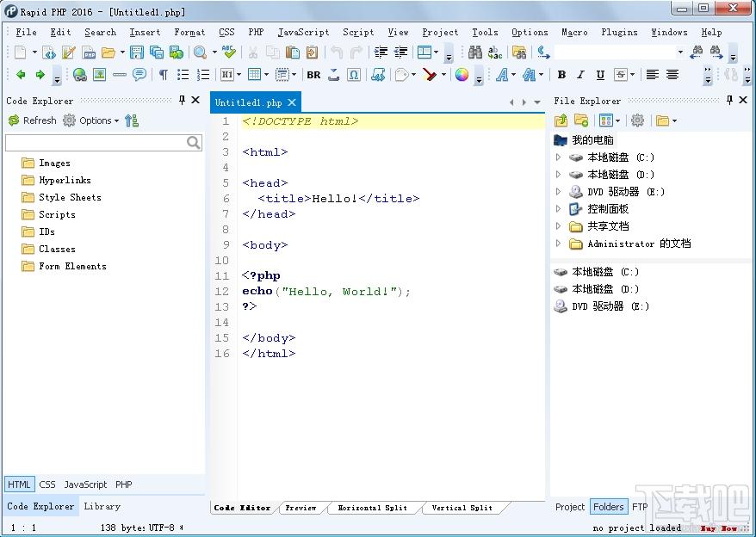Open the new-file dropdown arrow
The image size is (756, 537).
pos(34,52)
